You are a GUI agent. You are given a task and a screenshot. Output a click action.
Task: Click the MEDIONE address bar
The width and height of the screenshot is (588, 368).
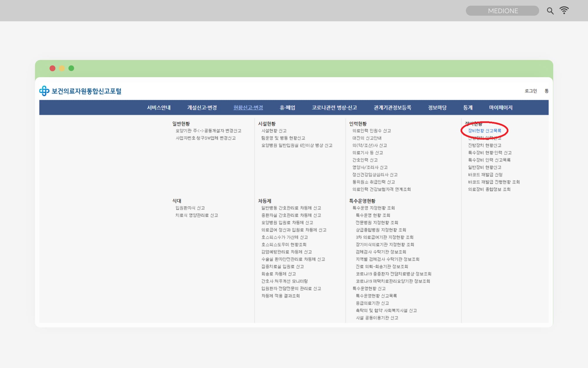[x=502, y=11]
